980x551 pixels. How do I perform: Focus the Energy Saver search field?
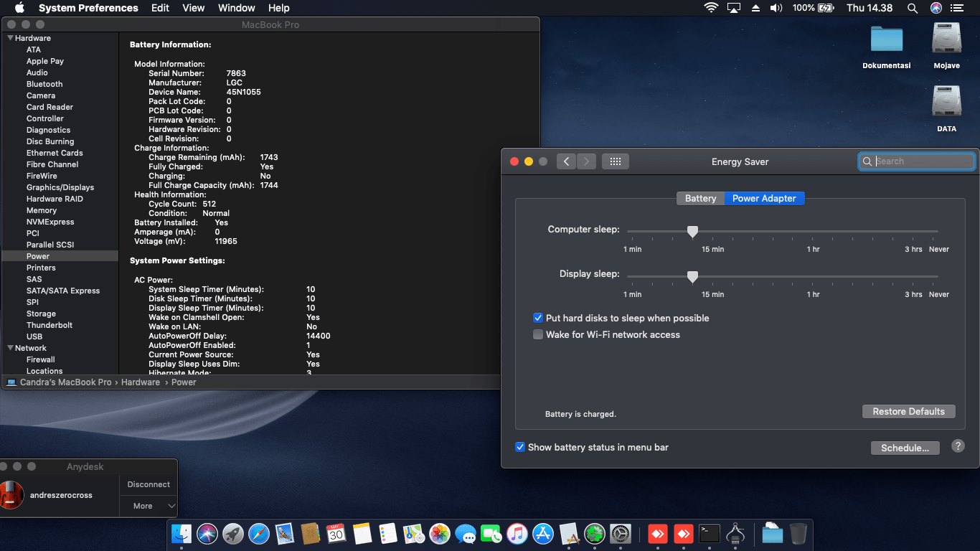917,161
